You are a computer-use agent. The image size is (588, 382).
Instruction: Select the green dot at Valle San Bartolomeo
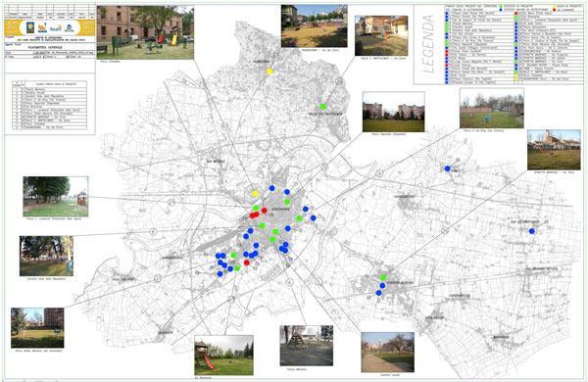pos(322,107)
